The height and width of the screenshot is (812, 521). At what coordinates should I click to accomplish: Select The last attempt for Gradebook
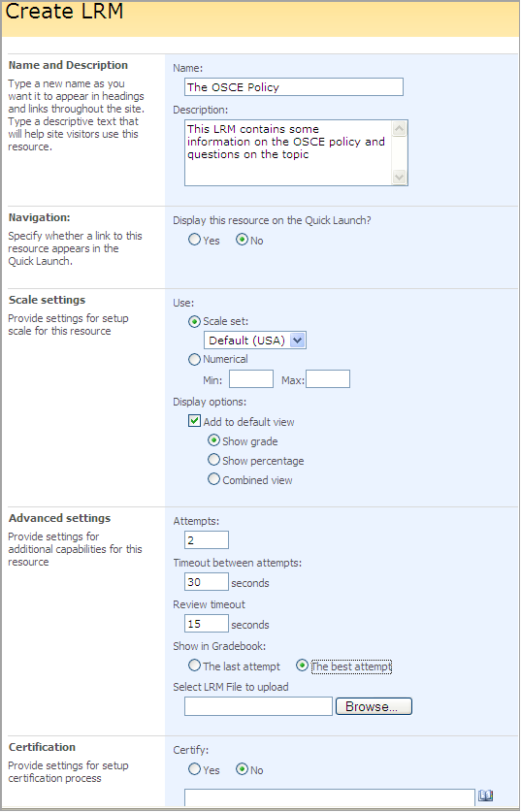click(194, 665)
